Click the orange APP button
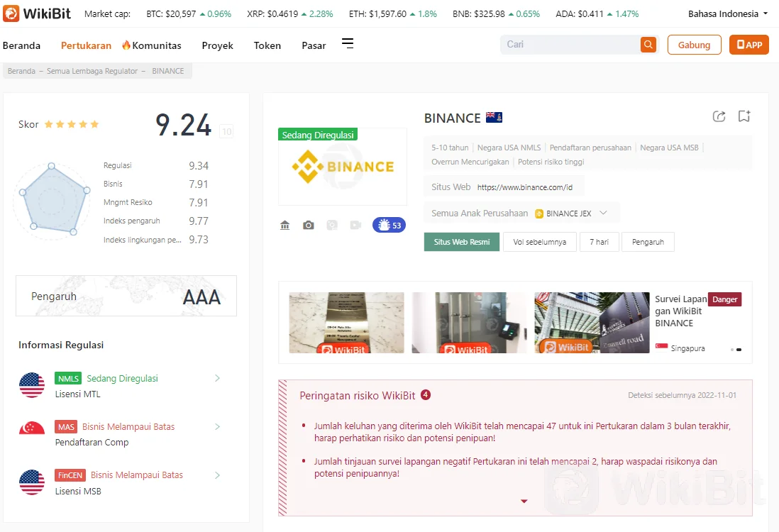 [x=748, y=45]
